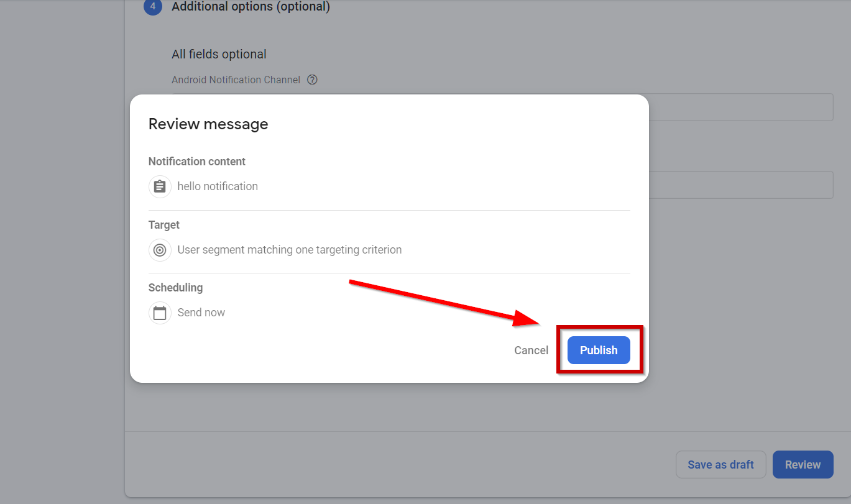Click the Review message dialog title

(208, 124)
